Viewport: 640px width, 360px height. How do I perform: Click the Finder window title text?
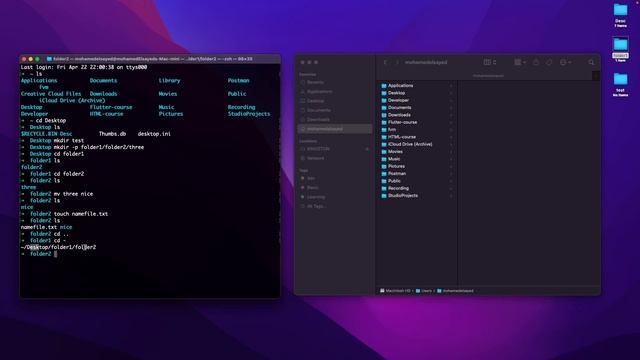tap(426, 62)
